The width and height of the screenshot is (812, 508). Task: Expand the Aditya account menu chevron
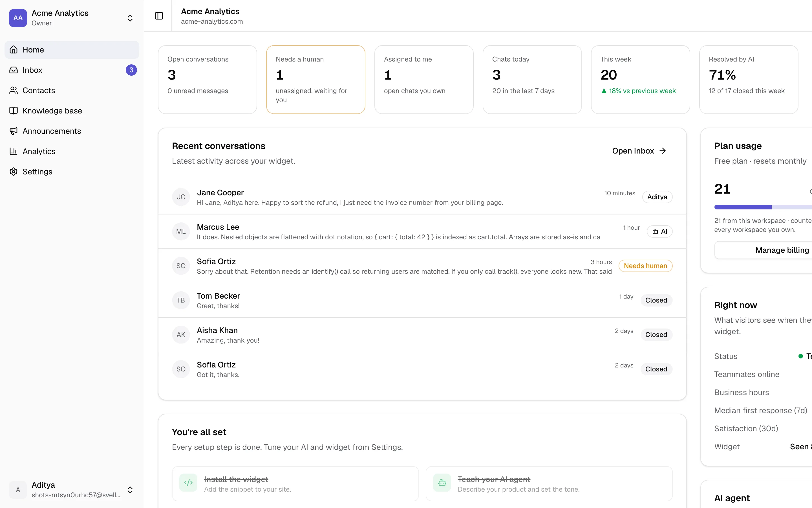[130, 490]
